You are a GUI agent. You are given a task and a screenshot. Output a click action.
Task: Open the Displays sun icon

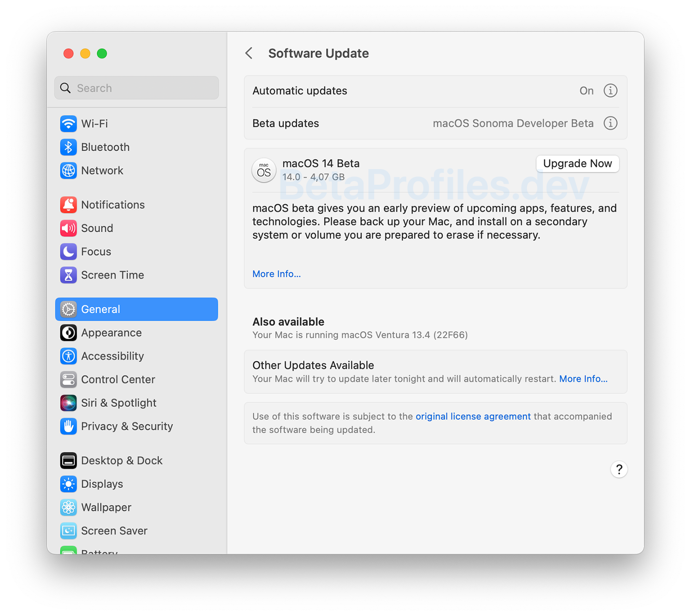[x=68, y=484]
